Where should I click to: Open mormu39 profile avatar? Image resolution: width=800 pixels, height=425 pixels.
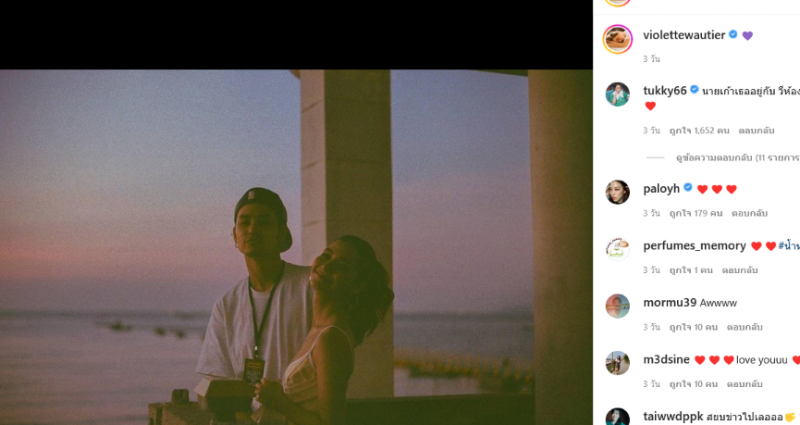617,306
